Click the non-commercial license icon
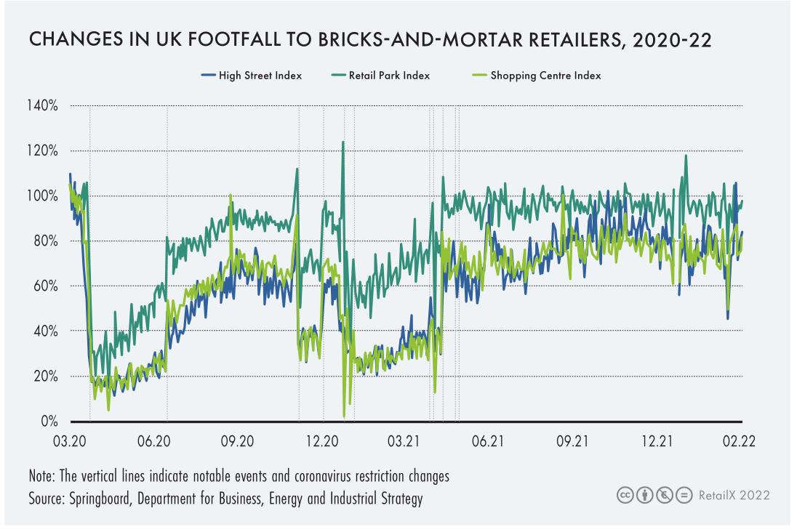Screen dimensions: 797x532 tap(660, 496)
